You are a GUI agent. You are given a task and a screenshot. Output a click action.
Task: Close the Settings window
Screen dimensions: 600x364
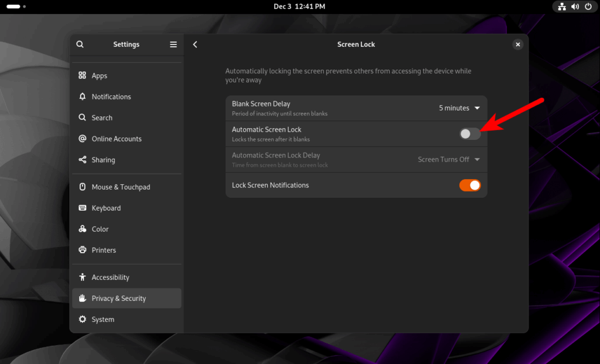(518, 44)
